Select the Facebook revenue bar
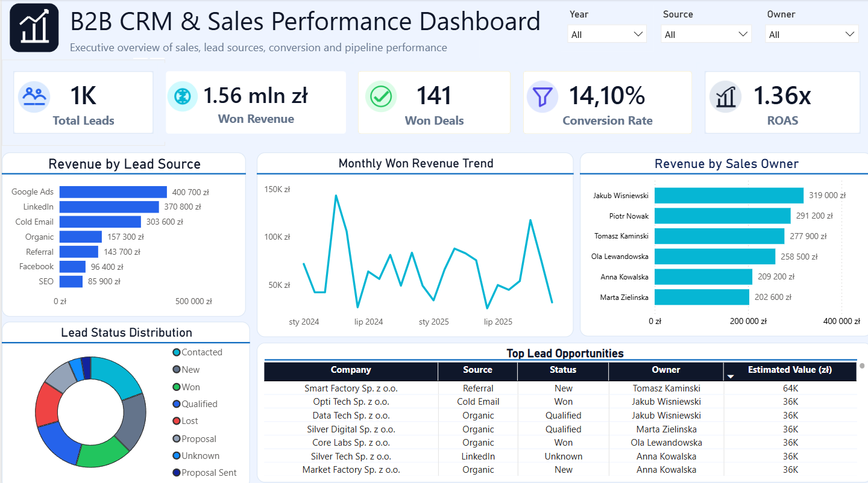The height and width of the screenshot is (483, 868). [72, 266]
